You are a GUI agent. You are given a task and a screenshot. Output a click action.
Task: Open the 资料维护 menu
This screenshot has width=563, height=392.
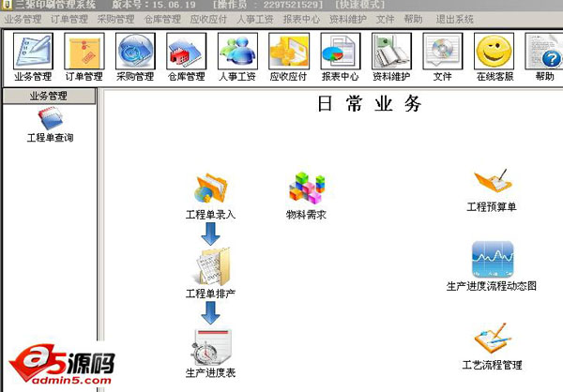(348, 19)
